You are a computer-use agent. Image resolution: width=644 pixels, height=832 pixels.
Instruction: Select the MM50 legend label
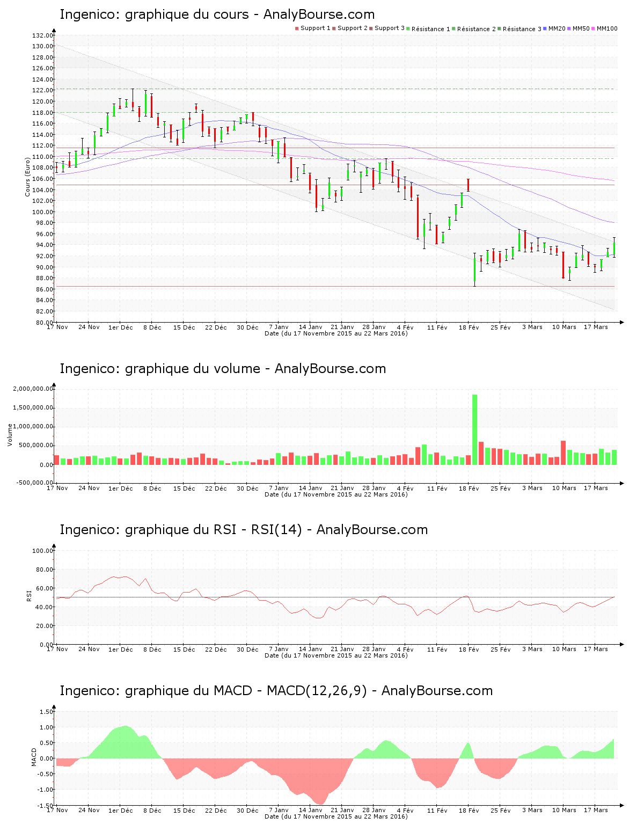[581, 28]
